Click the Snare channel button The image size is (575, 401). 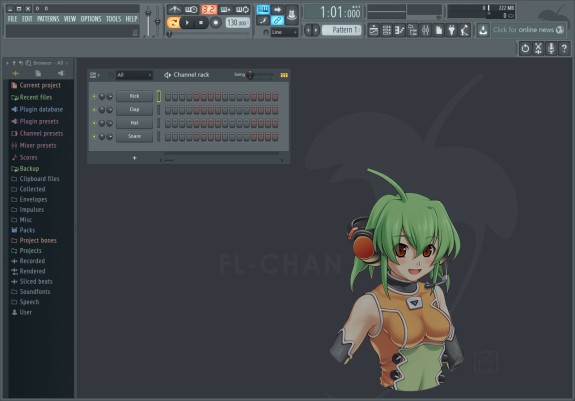(134, 136)
